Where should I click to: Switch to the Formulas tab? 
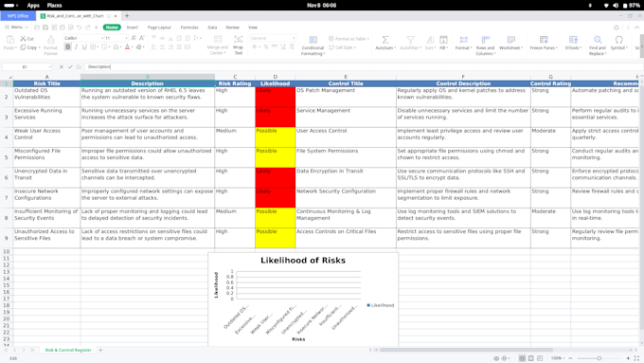click(x=189, y=27)
